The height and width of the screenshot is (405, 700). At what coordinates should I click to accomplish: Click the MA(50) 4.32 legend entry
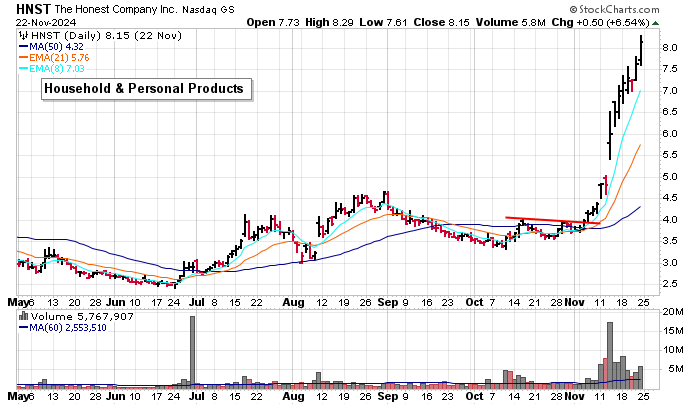click(51, 46)
